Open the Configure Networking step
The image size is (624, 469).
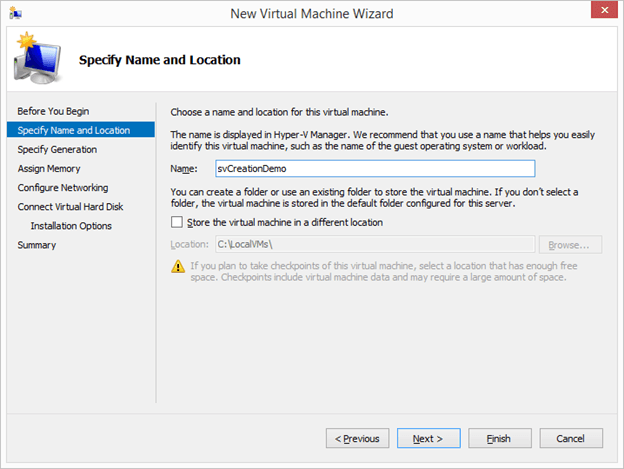(63, 188)
